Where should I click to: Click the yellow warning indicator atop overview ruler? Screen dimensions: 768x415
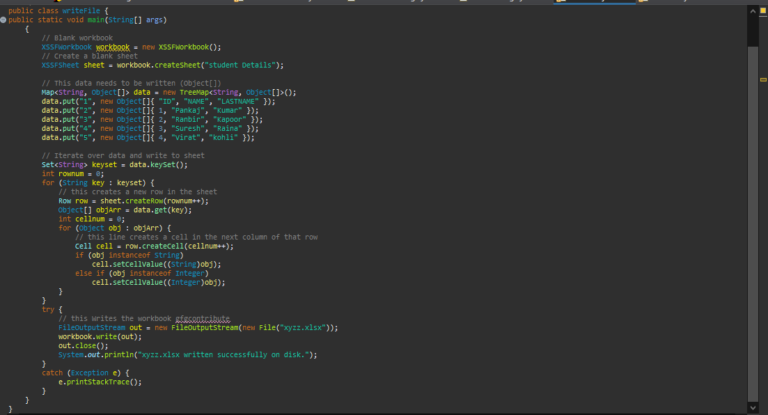click(763, 10)
